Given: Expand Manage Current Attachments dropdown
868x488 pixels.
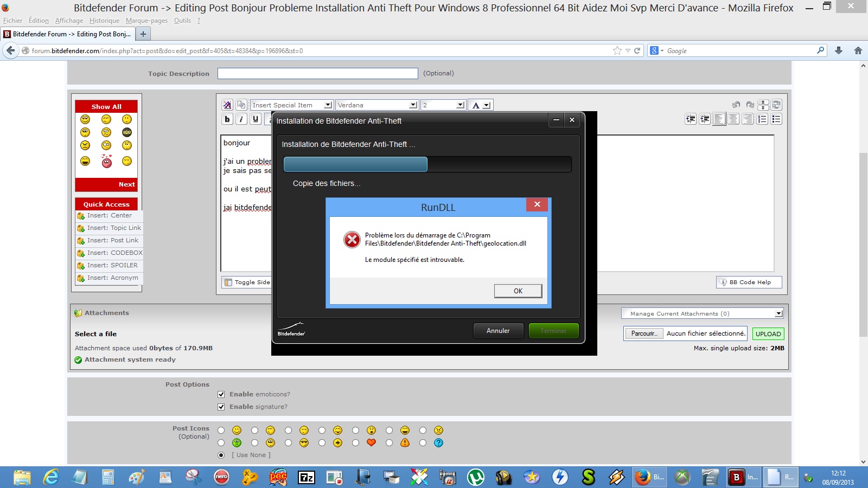Looking at the screenshot, I should [703, 313].
